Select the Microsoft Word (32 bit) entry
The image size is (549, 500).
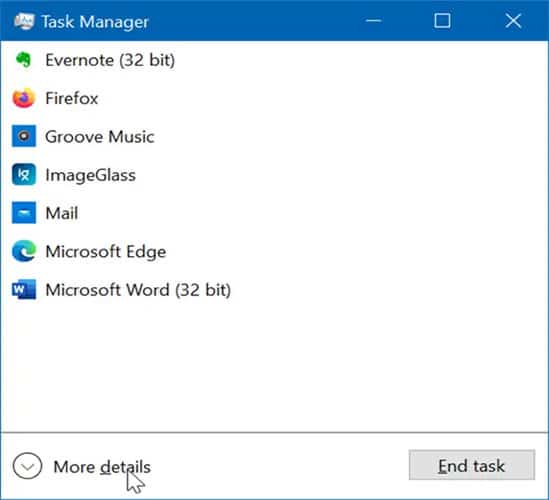[138, 290]
